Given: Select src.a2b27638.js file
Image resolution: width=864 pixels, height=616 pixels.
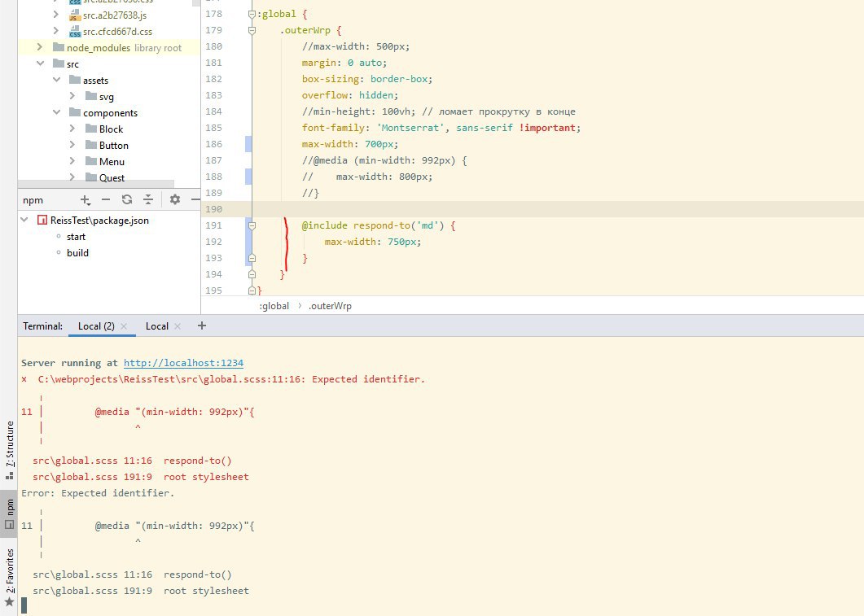Looking at the screenshot, I should click(x=115, y=15).
